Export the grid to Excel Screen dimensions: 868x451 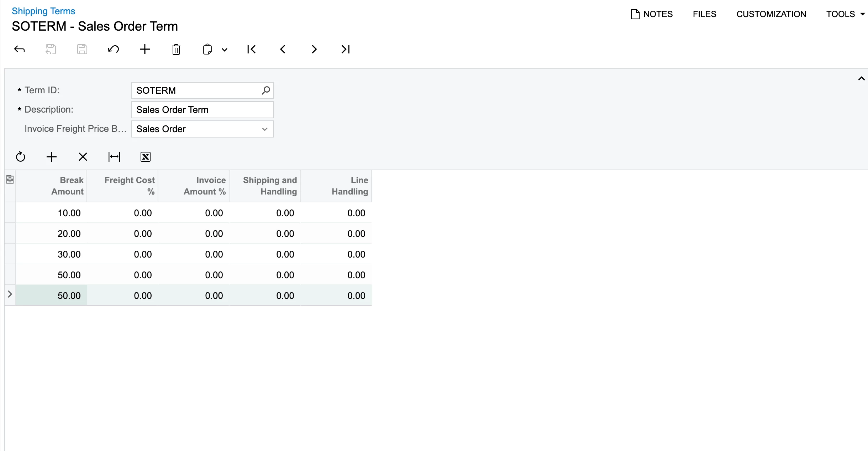146,157
